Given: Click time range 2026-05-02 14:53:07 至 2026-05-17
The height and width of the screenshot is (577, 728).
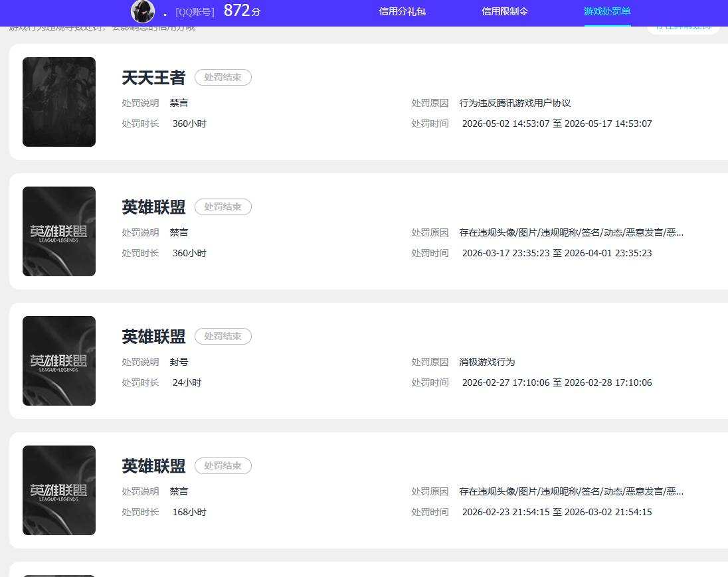Looking at the screenshot, I should pyautogui.click(x=557, y=124).
